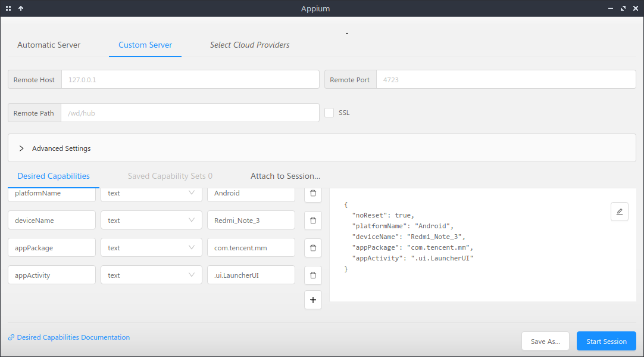Open type dropdown for appActivity
Viewport: 644px width, 357px height.
pyautogui.click(x=151, y=275)
